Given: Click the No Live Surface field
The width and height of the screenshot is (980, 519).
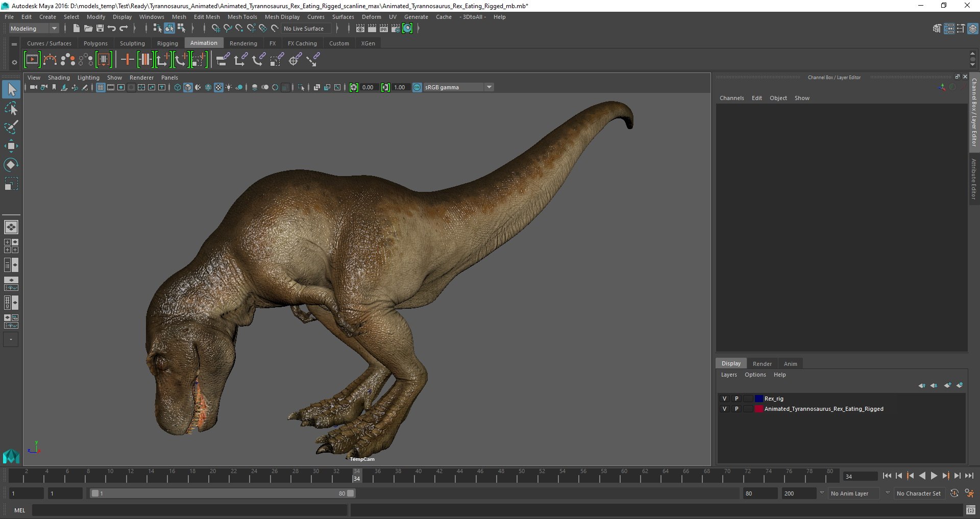Looking at the screenshot, I should tap(307, 29).
